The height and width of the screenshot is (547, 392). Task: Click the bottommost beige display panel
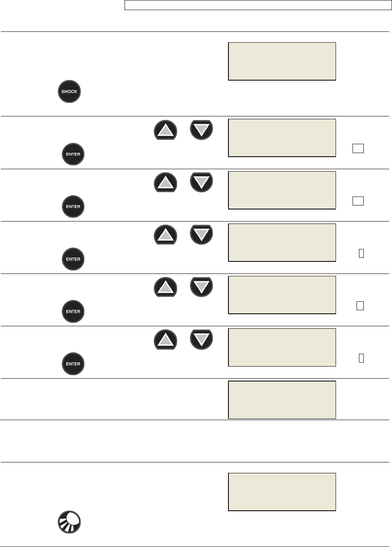click(282, 492)
